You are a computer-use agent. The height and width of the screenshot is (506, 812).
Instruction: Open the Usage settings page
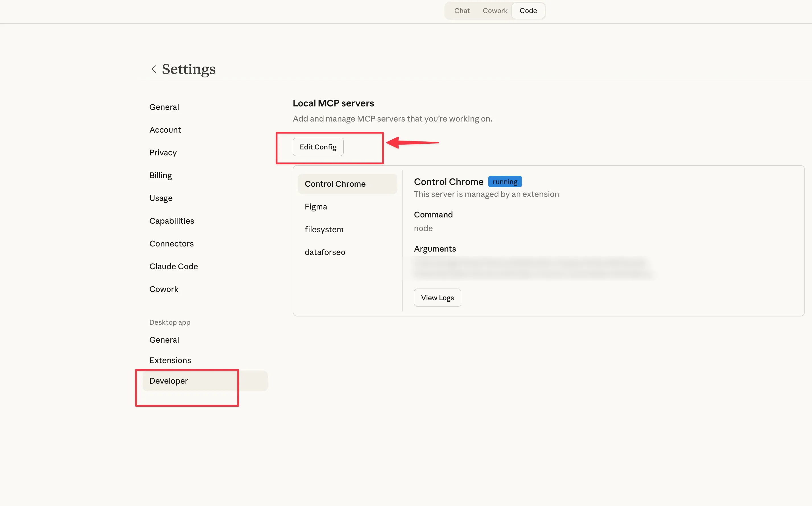(x=160, y=198)
